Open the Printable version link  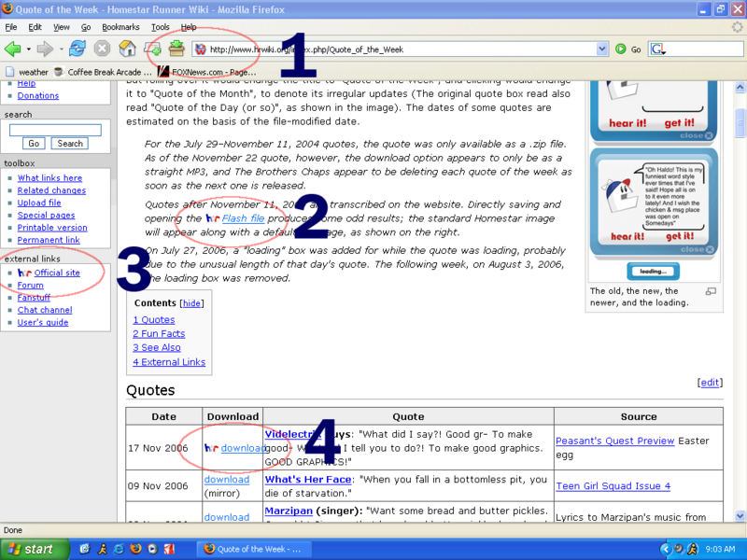pos(52,228)
